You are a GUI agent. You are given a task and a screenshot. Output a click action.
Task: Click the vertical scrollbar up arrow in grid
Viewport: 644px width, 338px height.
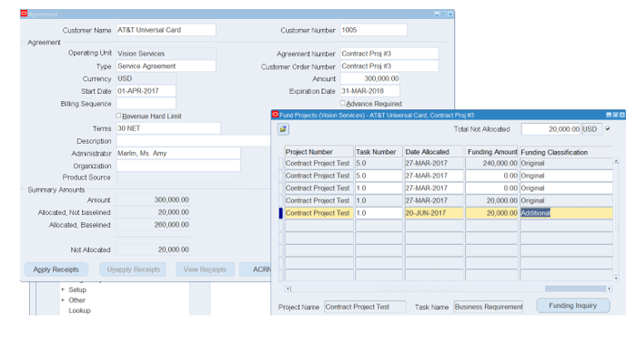click(x=617, y=161)
